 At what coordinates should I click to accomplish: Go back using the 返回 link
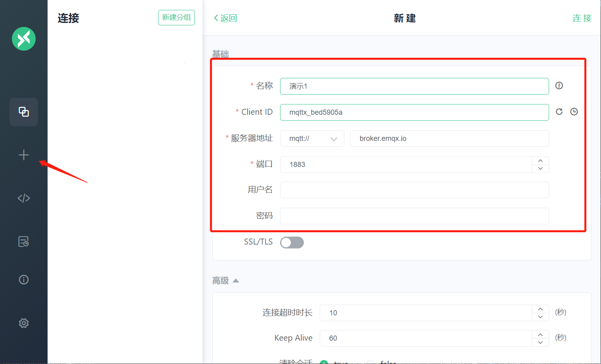click(225, 18)
